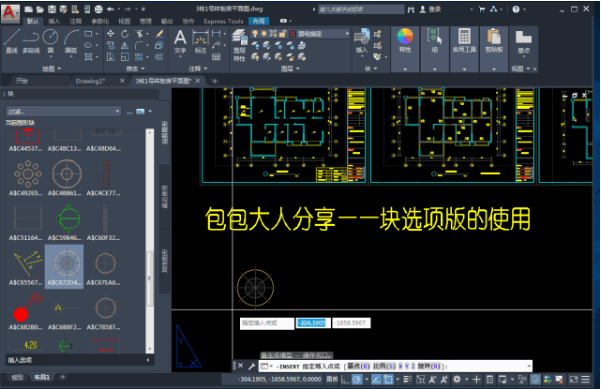Toggle lineweight display in status bar
The width and height of the screenshot is (601, 389).
[x=407, y=379]
